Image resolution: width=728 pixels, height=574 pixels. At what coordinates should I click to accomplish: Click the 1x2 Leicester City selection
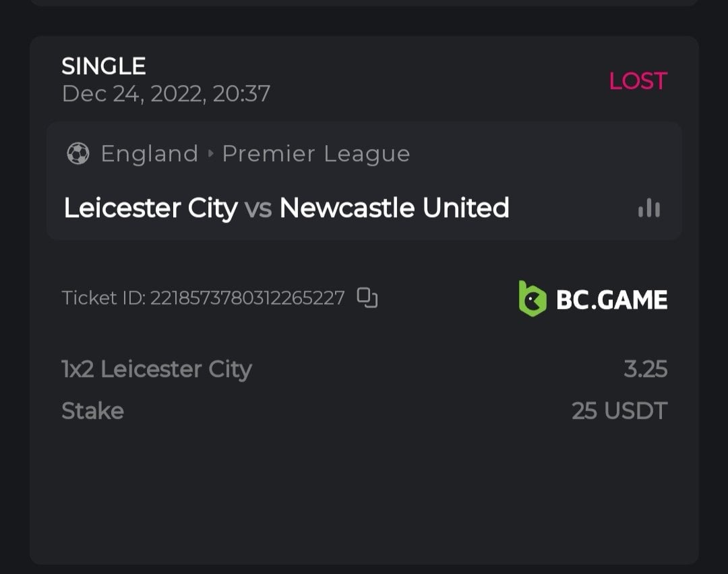(x=156, y=369)
